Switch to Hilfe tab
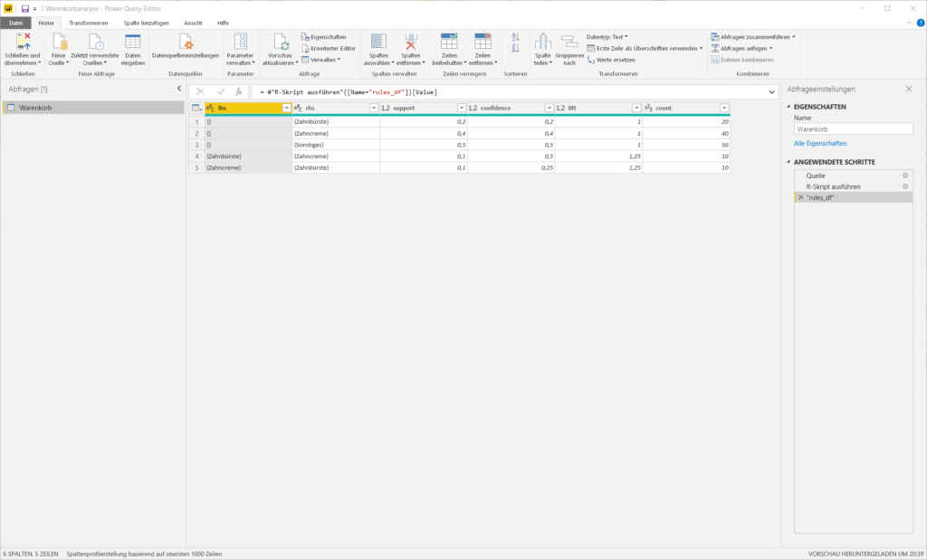927x560 pixels. (x=223, y=23)
